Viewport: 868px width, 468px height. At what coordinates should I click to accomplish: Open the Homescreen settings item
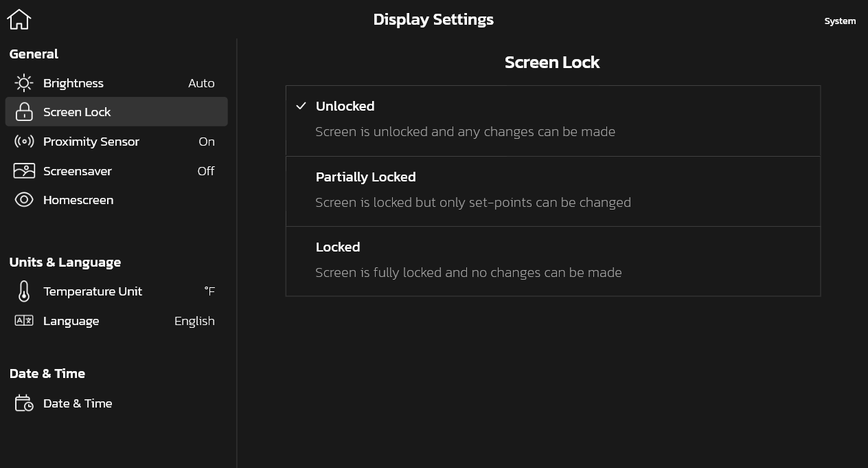[78, 200]
